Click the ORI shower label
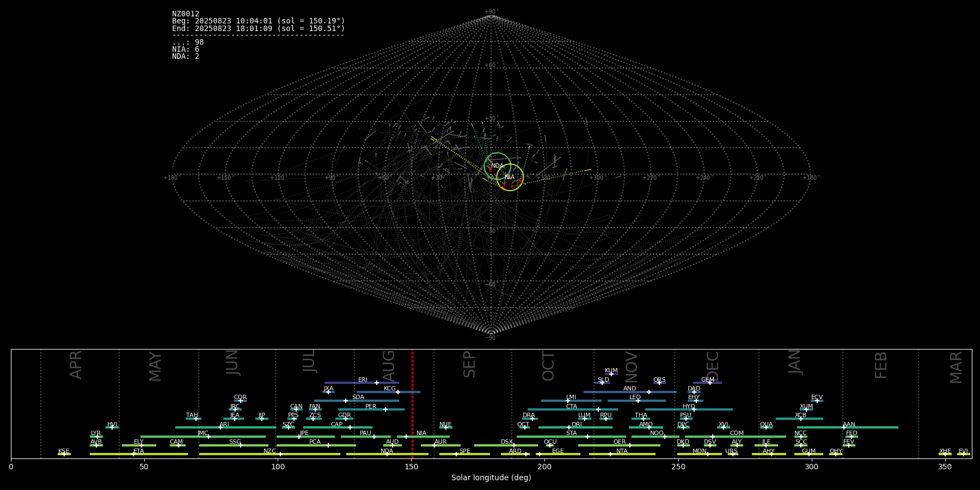Viewport: 980px width, 490px height. pos(577,425)
